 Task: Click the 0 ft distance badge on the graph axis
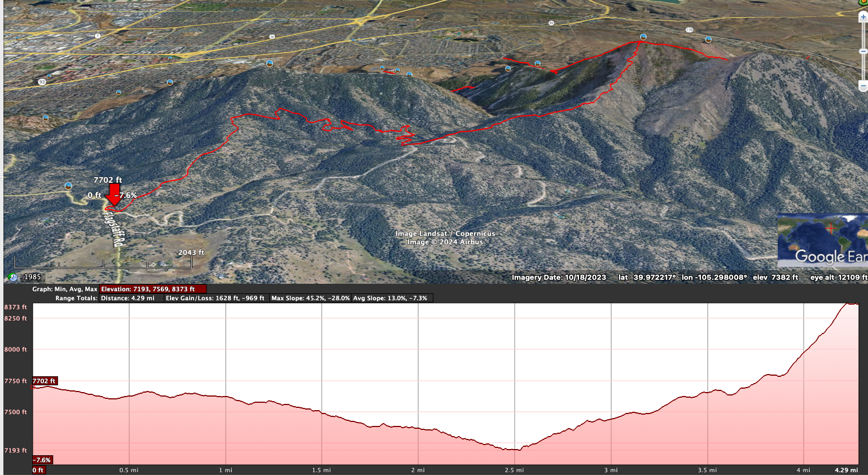[38, 470]
